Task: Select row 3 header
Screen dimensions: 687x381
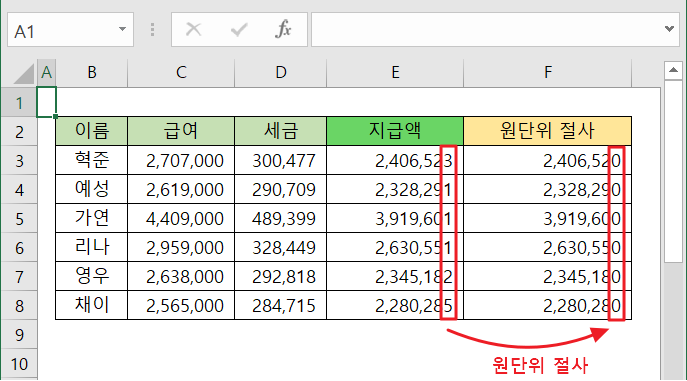Action: click(19, 160)
